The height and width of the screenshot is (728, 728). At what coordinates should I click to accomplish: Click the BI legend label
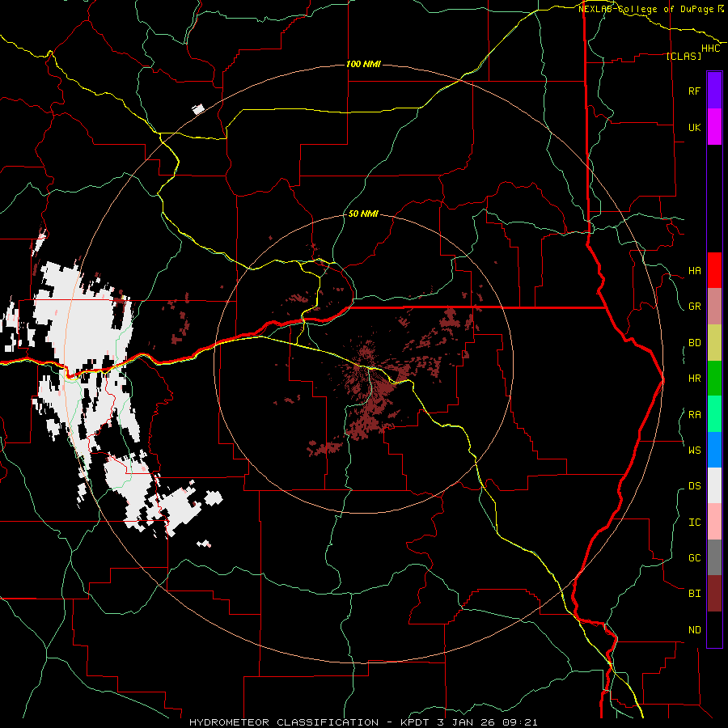click(x=695, y=594)
